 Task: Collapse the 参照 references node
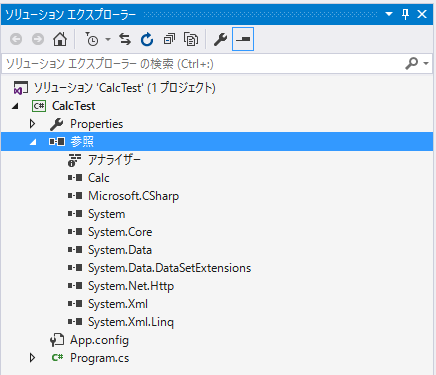(33, 142)
